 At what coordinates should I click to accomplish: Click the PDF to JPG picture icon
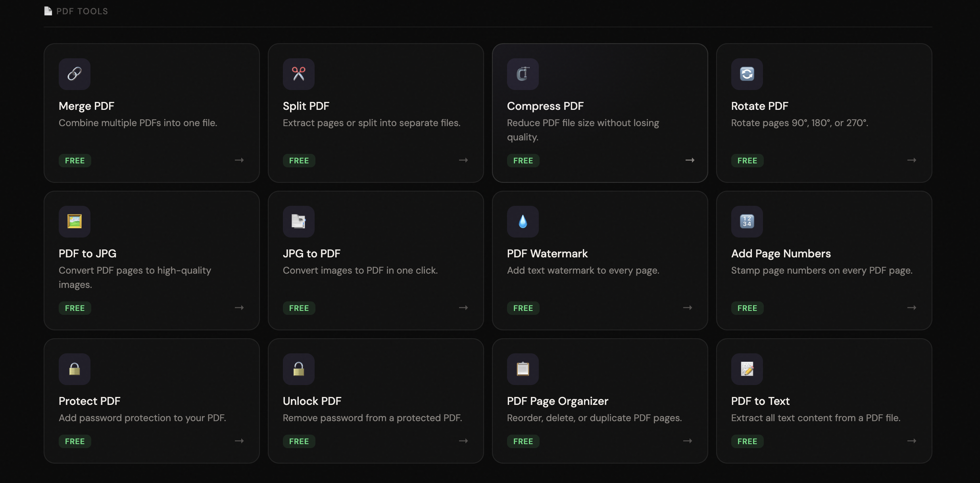pyautogui.click(x=75, y=222)
